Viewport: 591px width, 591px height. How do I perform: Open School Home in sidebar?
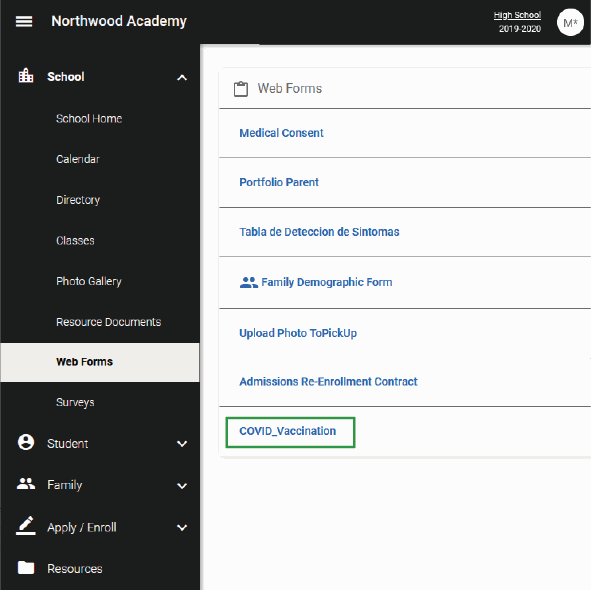coord(89,119)
